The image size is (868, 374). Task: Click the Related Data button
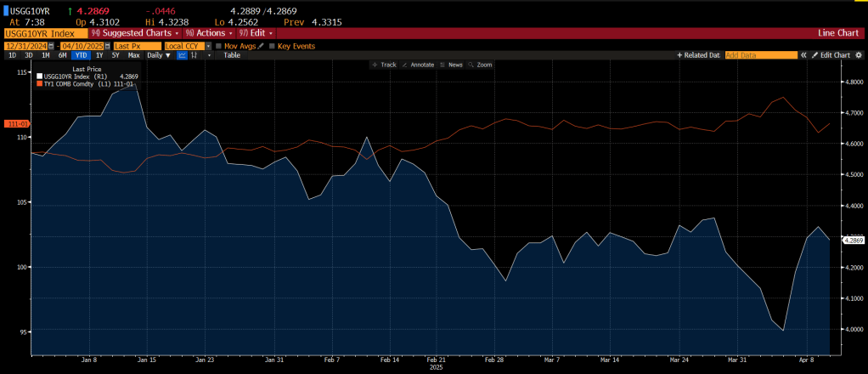(698, 54)
